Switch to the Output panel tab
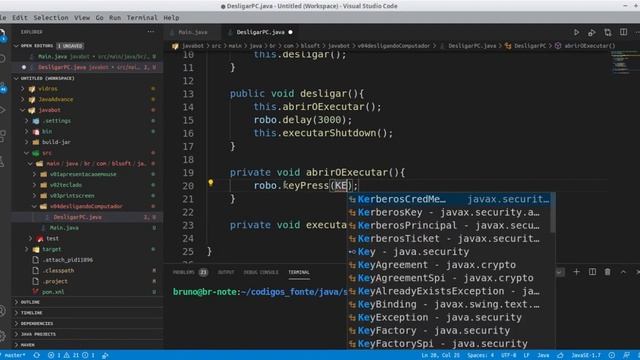This screenshot has height=360, width=640. [226, 272]
